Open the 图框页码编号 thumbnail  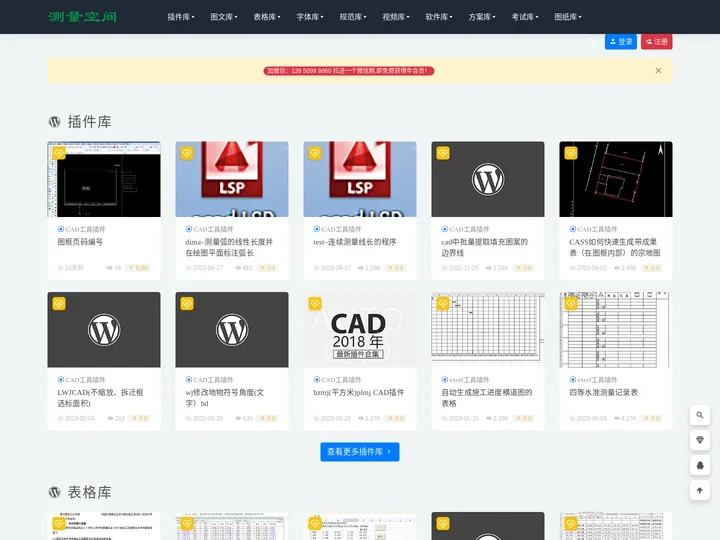[x=104, y=179]
